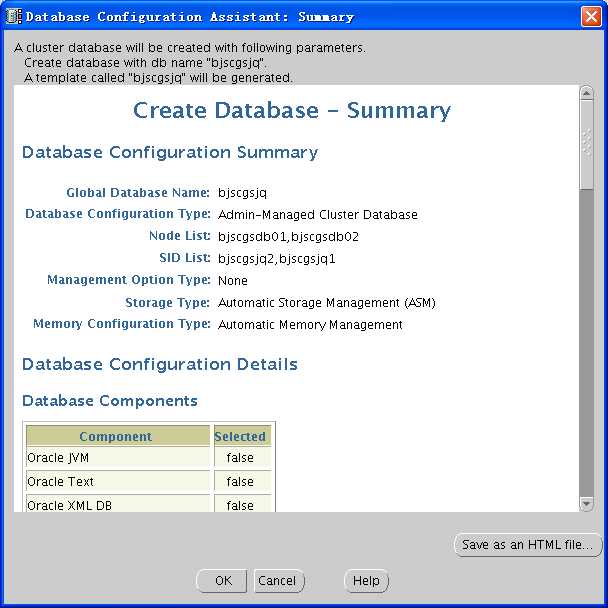
Task: Click the false value for Oracle Text
Action: click(240, 482)
